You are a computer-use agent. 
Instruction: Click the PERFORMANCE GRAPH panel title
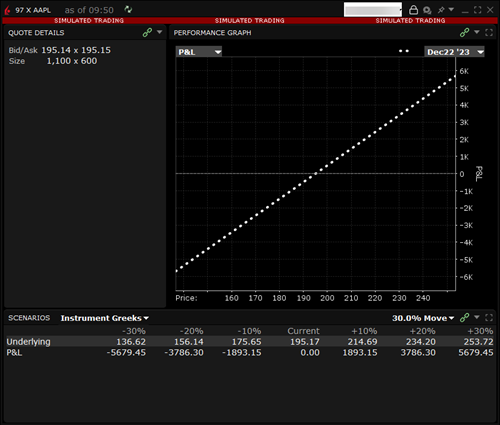tap(212, 33)
